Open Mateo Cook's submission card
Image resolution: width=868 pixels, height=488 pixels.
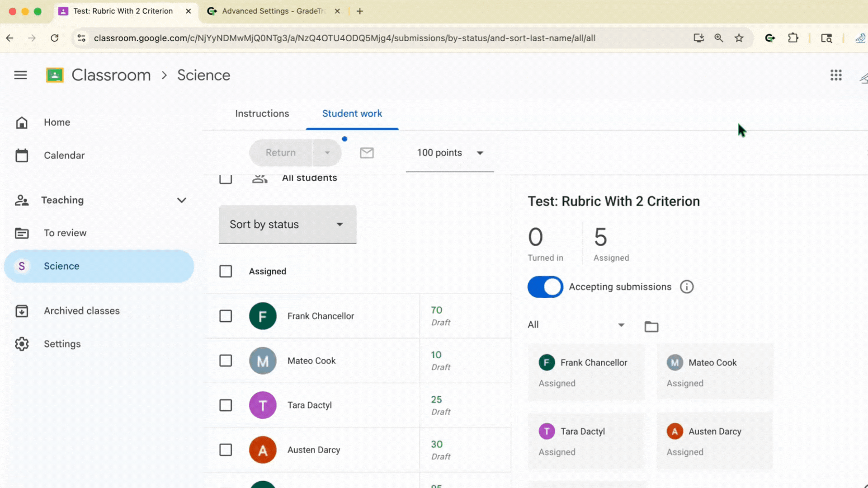pyautogui.click(x=715, y=372)
